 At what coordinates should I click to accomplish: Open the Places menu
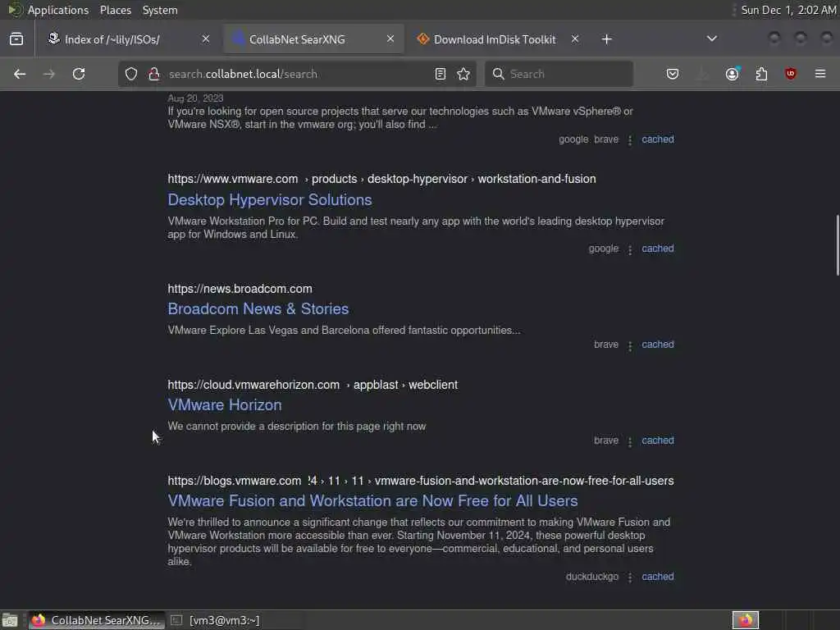pos(115,10)
